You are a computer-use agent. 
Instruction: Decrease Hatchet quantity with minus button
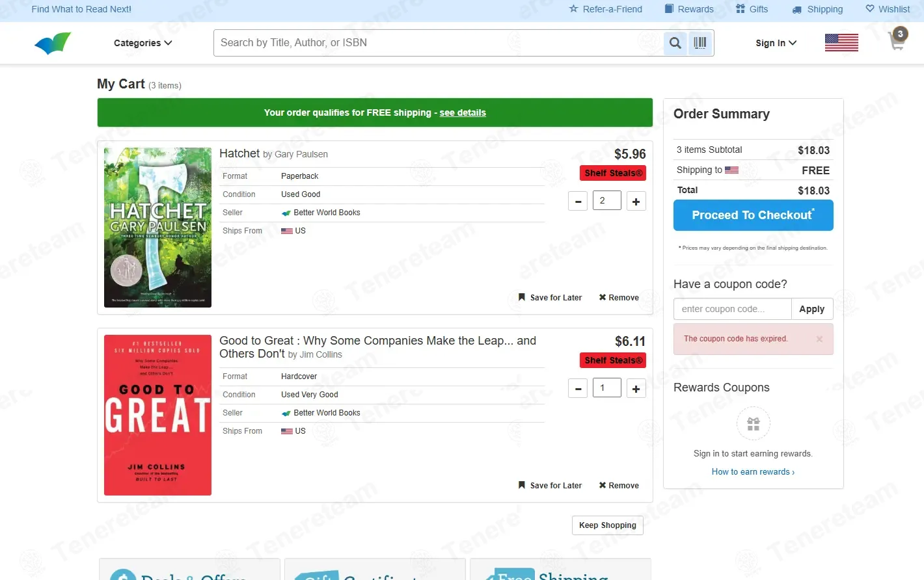click(578, 202)
